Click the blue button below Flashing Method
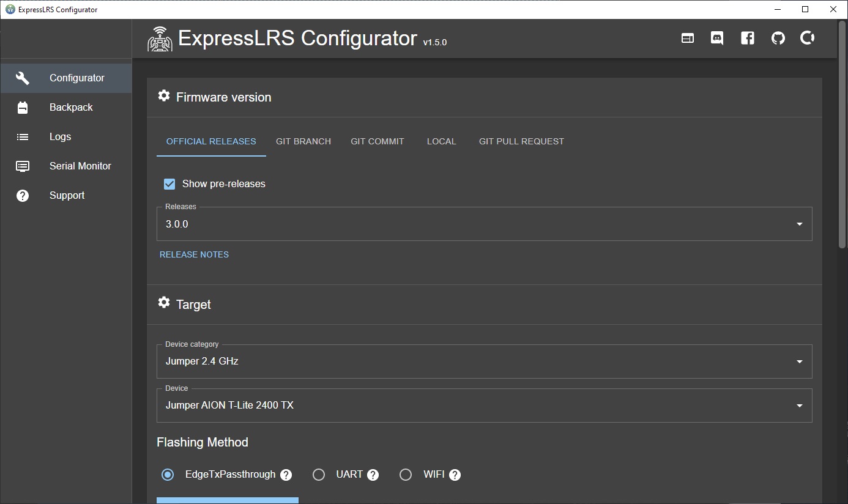 tap(228, 500)
